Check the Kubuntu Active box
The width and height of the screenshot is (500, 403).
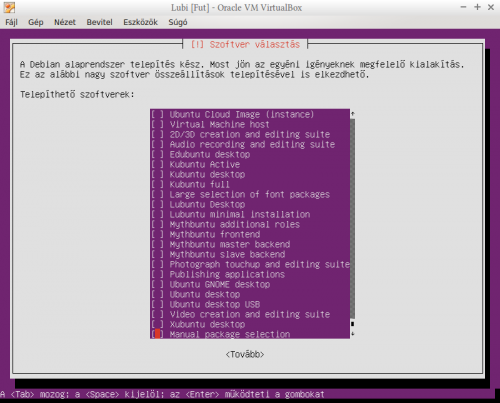coord(157,164)
